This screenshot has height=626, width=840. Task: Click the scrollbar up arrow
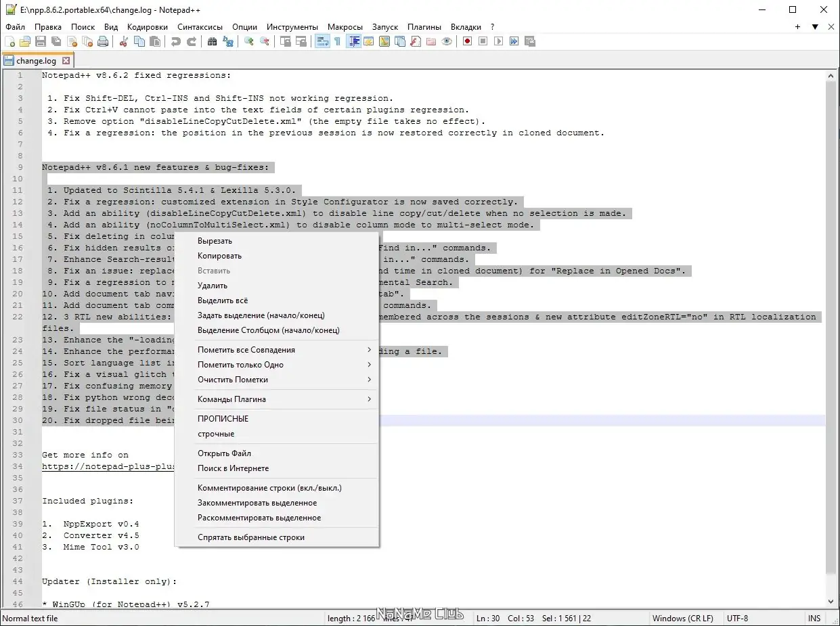(x=831, y=74)
